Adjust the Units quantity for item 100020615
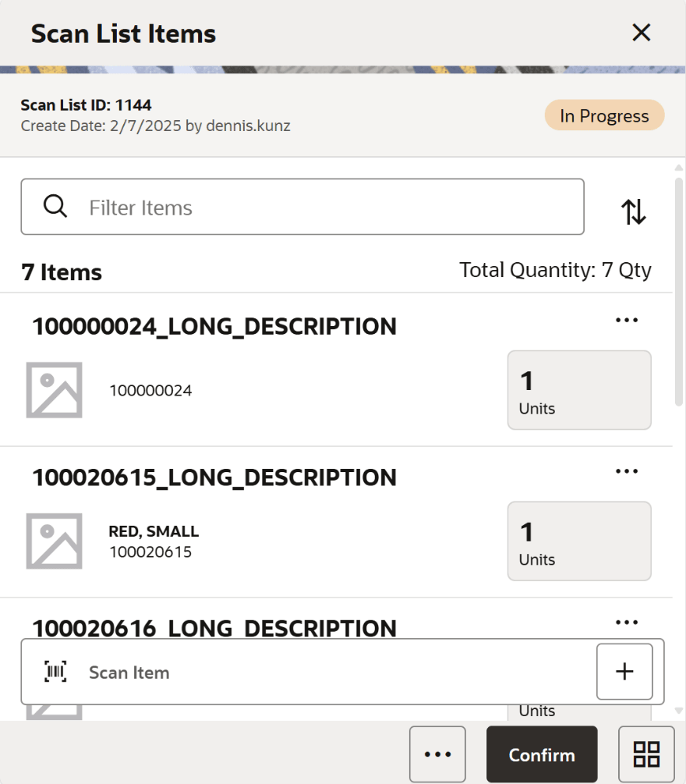Viewport: 686px width, 784px height. (x=579, y=541)
